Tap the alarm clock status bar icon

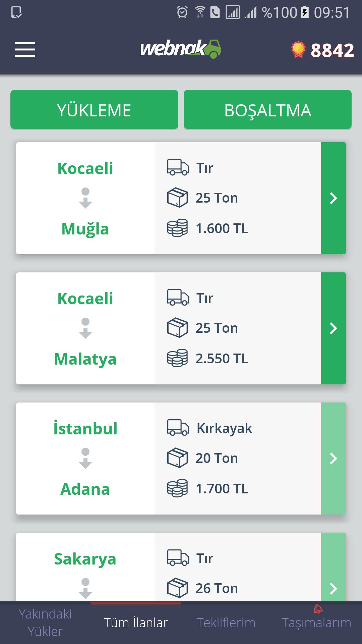182,12
